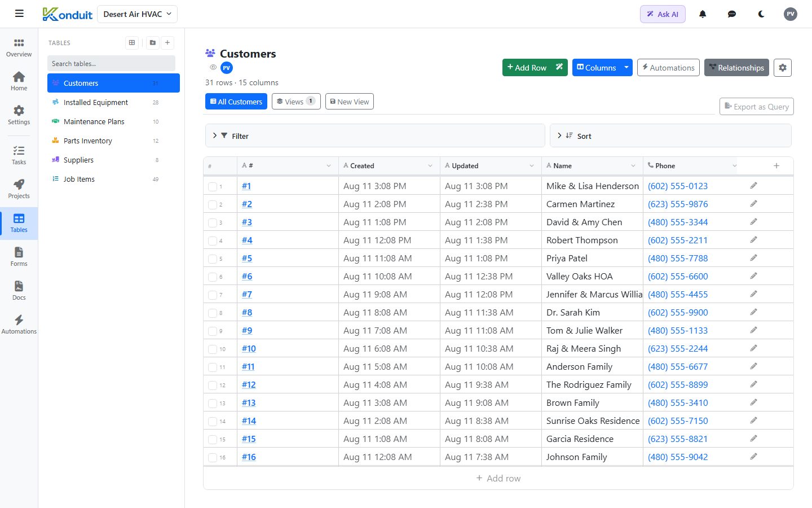Add a new table with plus icon
Image resolution: width=812 pixels, height=508 pixels.
[x=167, y=42]
